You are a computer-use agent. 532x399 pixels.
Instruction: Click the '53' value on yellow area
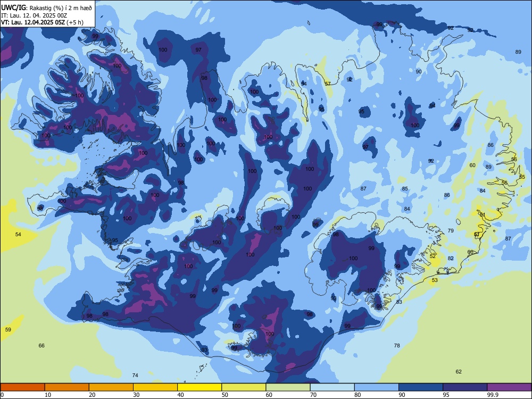[435, 280]
